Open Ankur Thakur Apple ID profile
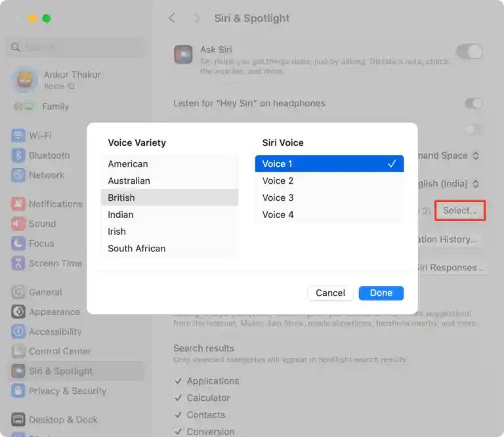The width and height of the screenshot is (504, 437). click(x=72, y=79)
